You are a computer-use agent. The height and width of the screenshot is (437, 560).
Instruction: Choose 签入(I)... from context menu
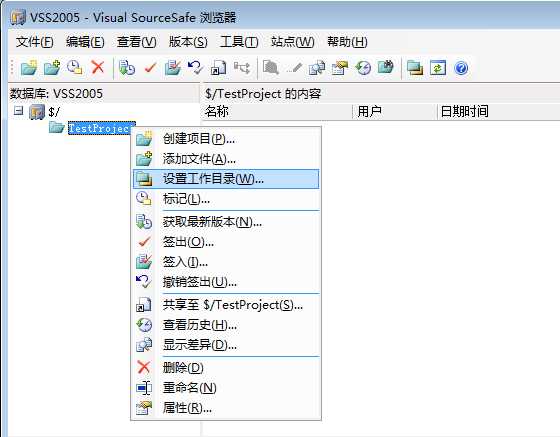pos(226,262)
